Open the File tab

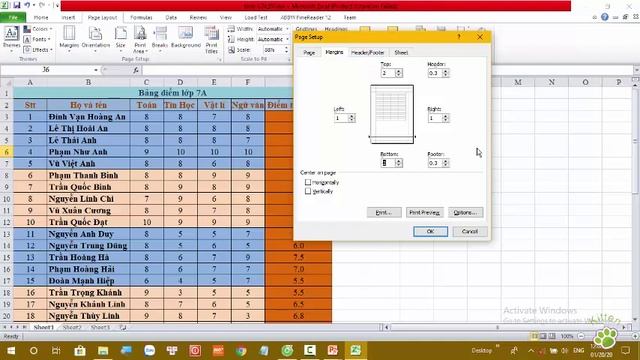tap(13, 18)
